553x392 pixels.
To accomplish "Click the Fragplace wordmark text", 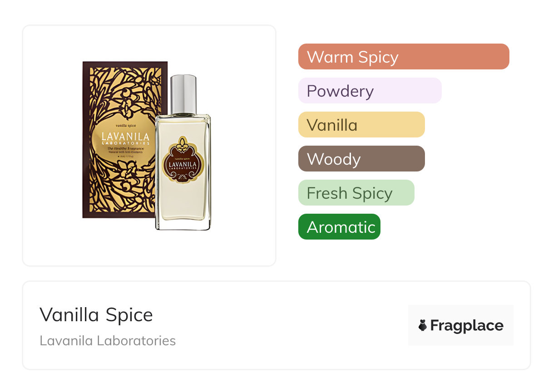I will 467,325.
